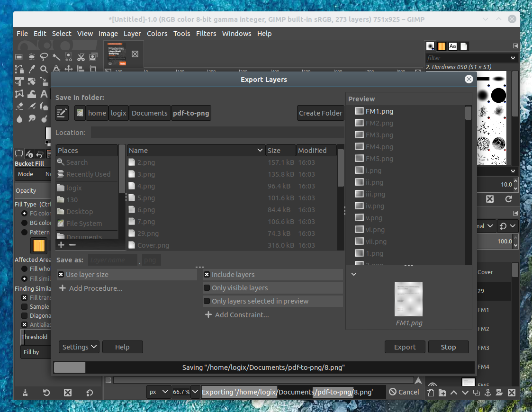
Task: Click the Patterns icon in the top-right dock
Action: click(x=441, y=46)
